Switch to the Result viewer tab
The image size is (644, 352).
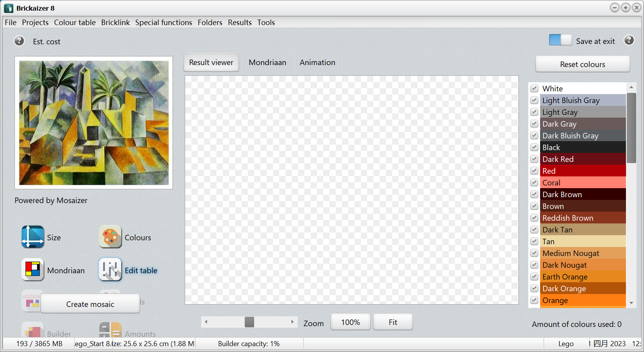(x=211, y=62)
